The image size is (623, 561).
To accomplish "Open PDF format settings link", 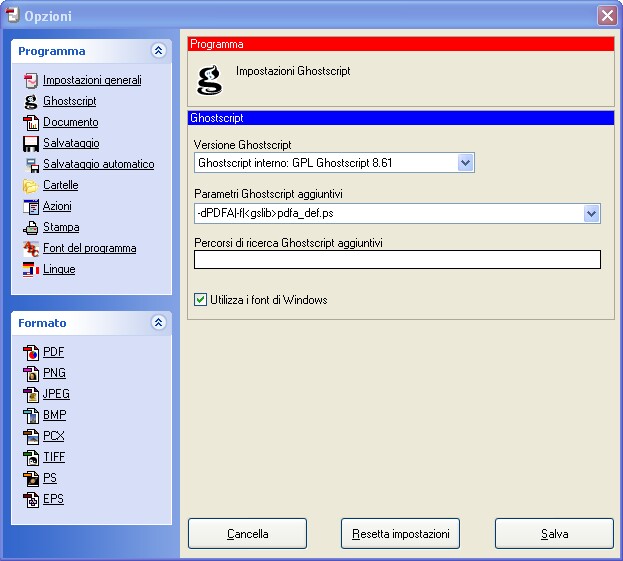I will click(x=53, y=352).
